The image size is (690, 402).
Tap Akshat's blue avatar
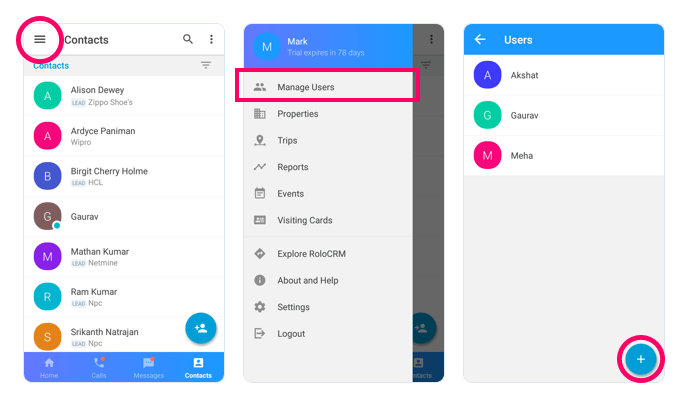(487, 75)
